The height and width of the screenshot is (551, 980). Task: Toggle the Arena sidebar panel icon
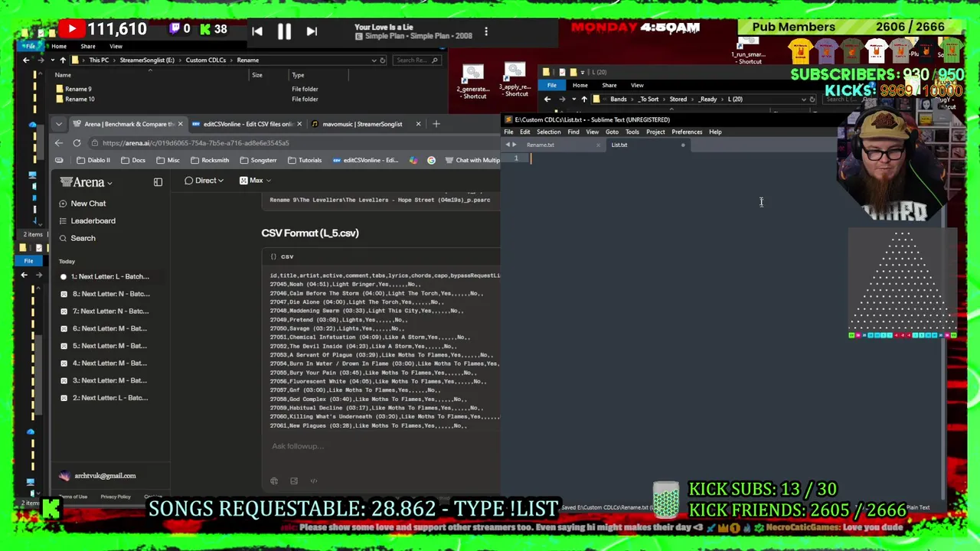pyautogui.click(x=158, y=182)
